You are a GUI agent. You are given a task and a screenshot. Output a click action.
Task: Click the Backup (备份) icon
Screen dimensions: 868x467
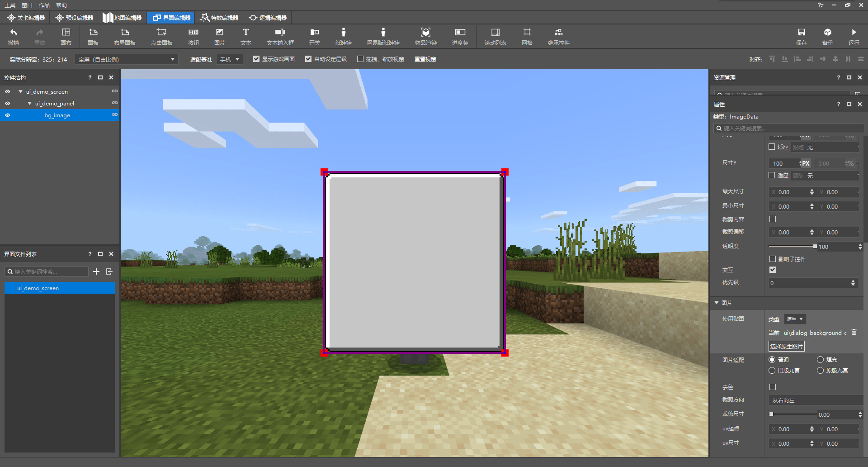click(828, 37)
